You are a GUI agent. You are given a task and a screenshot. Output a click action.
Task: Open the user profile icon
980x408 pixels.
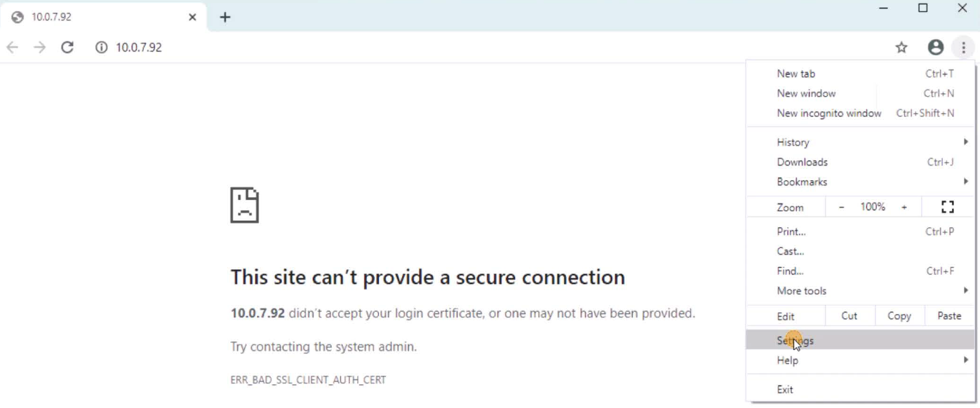tap(935, 48)
